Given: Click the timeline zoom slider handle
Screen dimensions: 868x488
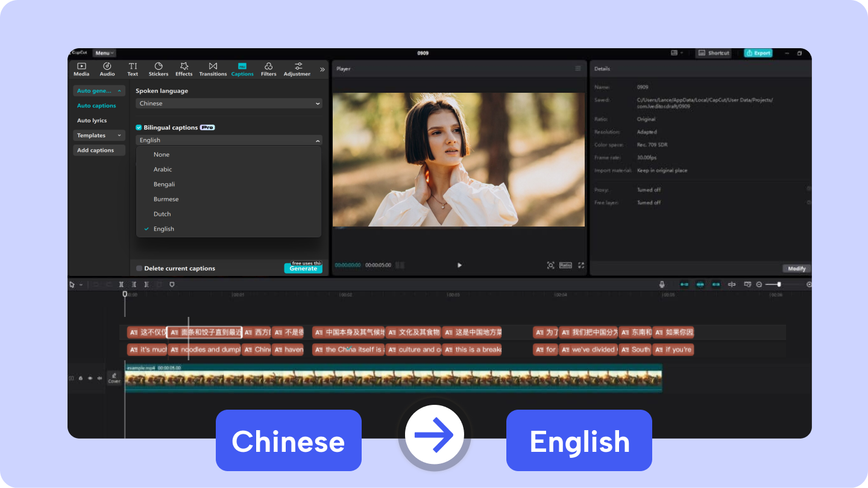Looking at the screenshot, I should click(x=779, y=284).
